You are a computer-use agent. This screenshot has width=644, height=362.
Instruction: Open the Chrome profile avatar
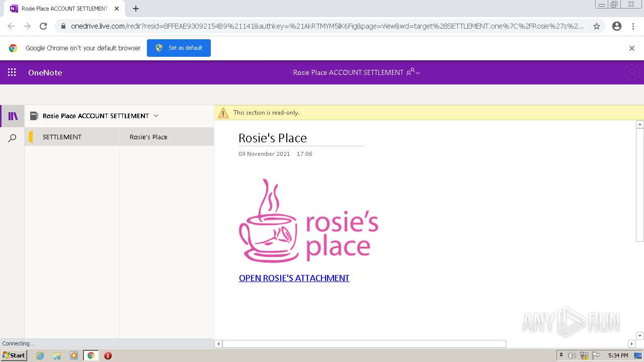617,26
